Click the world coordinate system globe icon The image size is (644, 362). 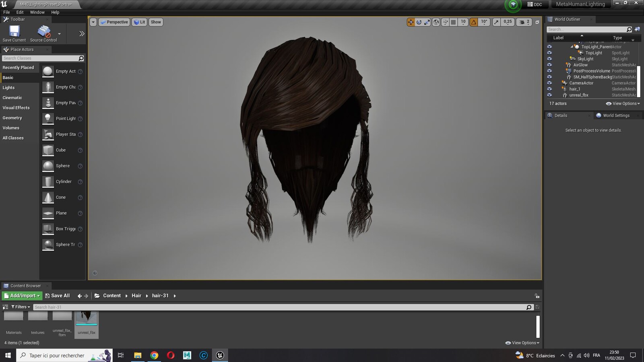(436, 22)
